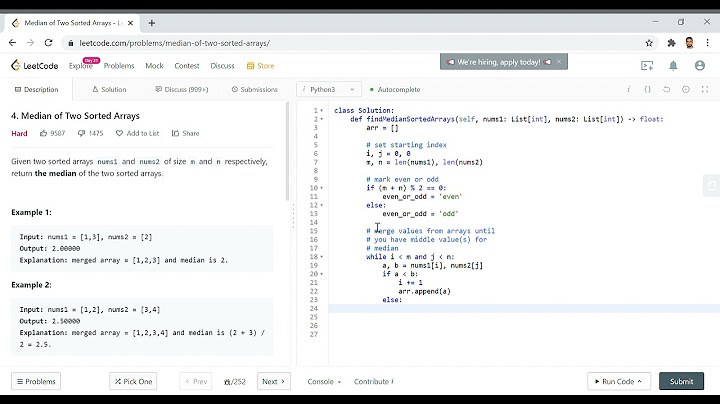This screenshot has height=404, width=720.
Task: Open the Submissions tab
Action: tap(254, 90)
